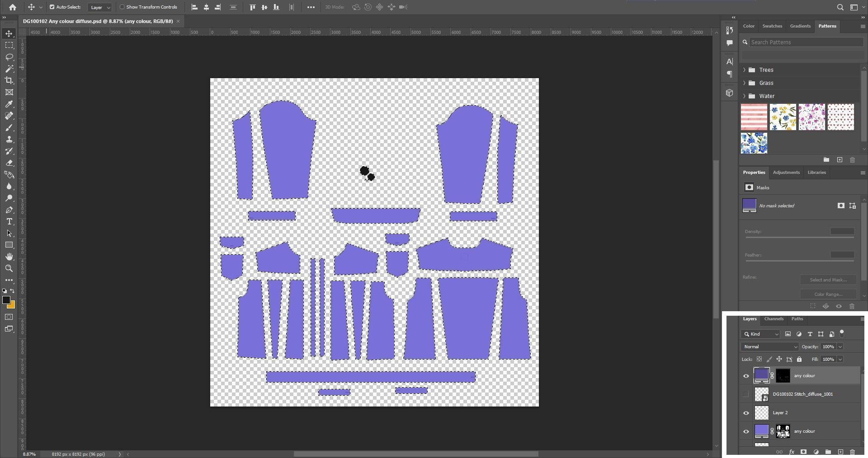Enable Show Transform Controls checkbox

[x=122, y=7]
